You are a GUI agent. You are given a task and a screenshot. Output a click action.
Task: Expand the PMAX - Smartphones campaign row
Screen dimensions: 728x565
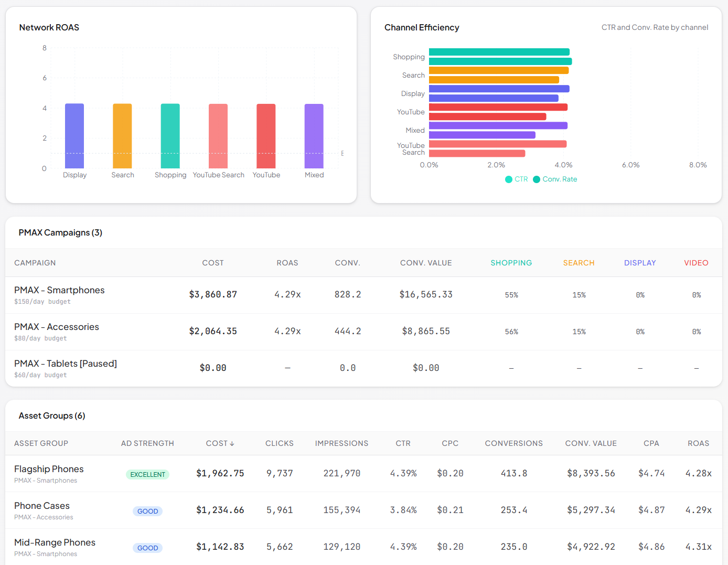click(59, 290)
